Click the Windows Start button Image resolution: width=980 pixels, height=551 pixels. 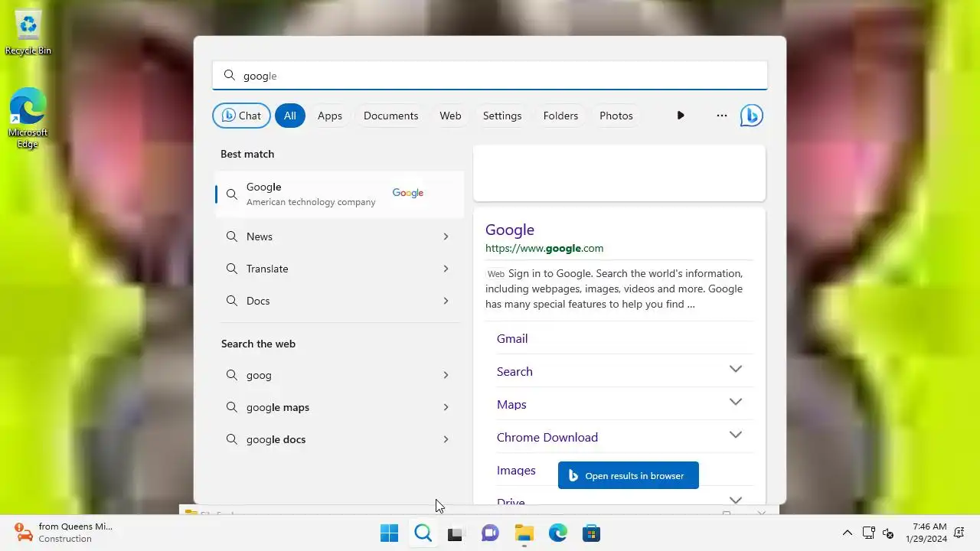[389, 533]
